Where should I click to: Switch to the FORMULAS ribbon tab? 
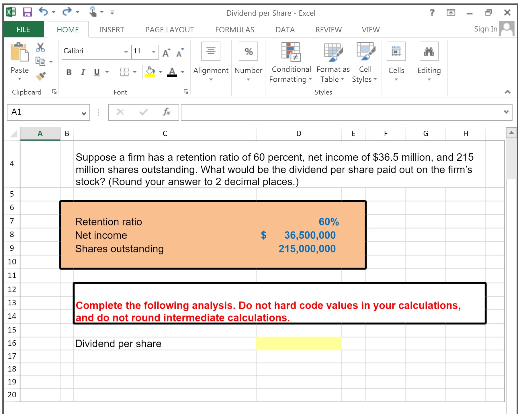click(234, 30)
